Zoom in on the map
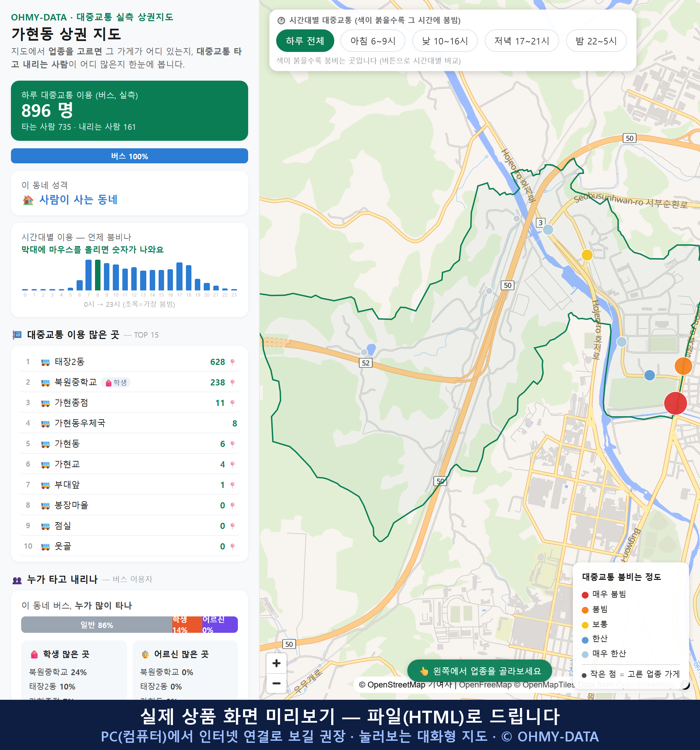 point(276,663)
